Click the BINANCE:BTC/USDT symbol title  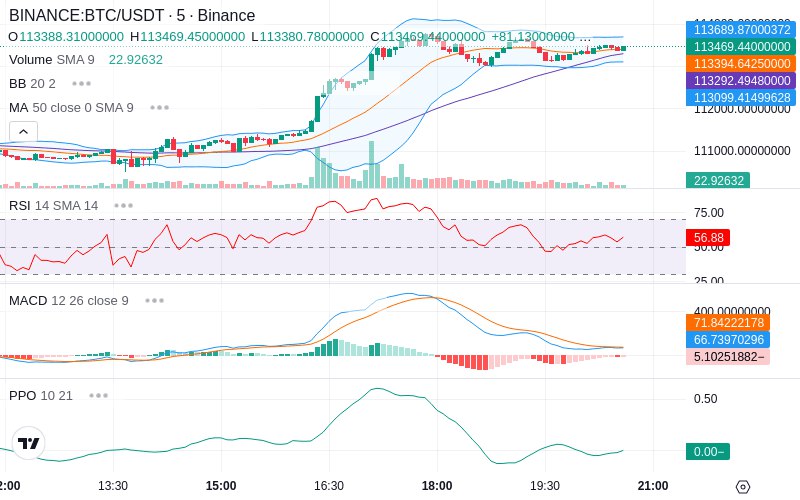(132, 15)
